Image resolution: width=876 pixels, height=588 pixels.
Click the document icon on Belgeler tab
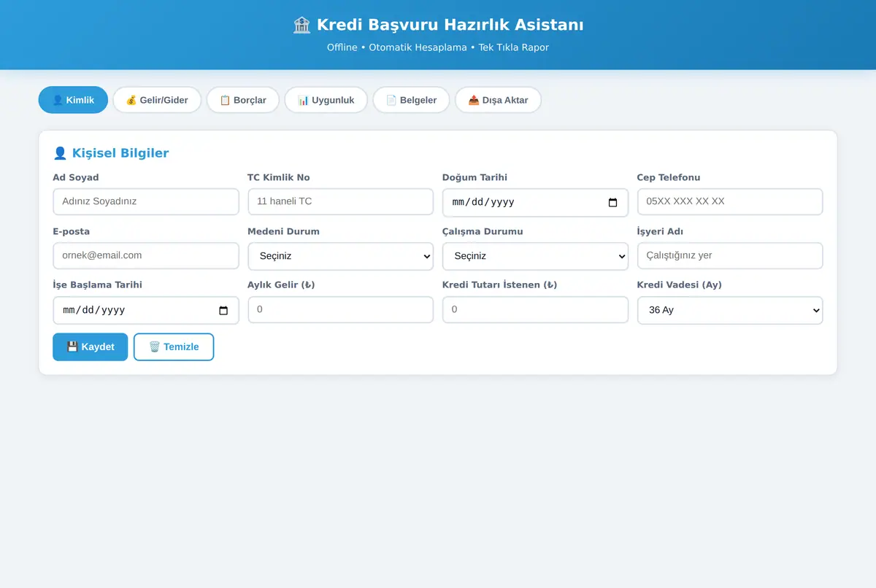tap(391, 100)
